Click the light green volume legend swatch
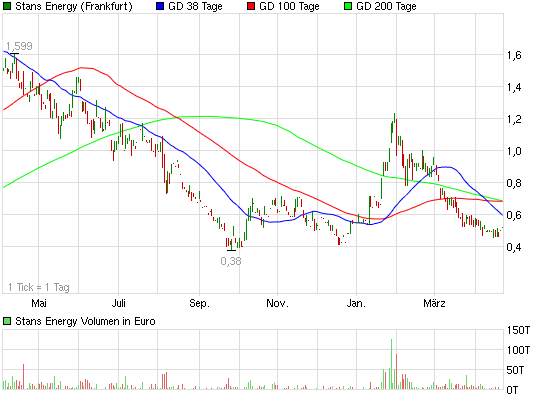 click(x=7, y=321)
